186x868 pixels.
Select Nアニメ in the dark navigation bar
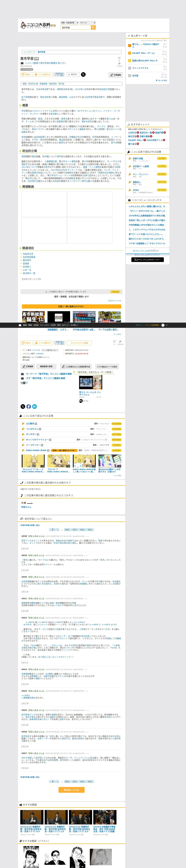click(x=65, y=325)
